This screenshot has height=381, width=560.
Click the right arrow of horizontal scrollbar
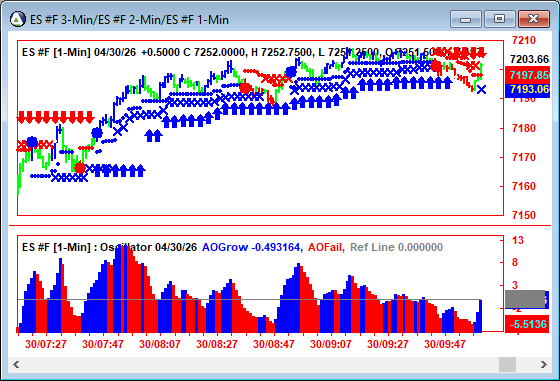click(544, 365)
